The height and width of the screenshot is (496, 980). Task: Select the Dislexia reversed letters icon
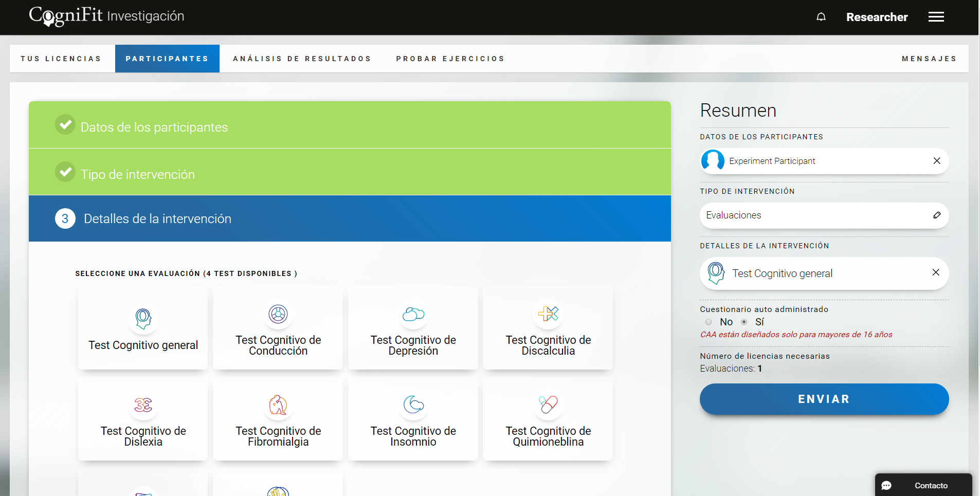(x=143, y=405)
